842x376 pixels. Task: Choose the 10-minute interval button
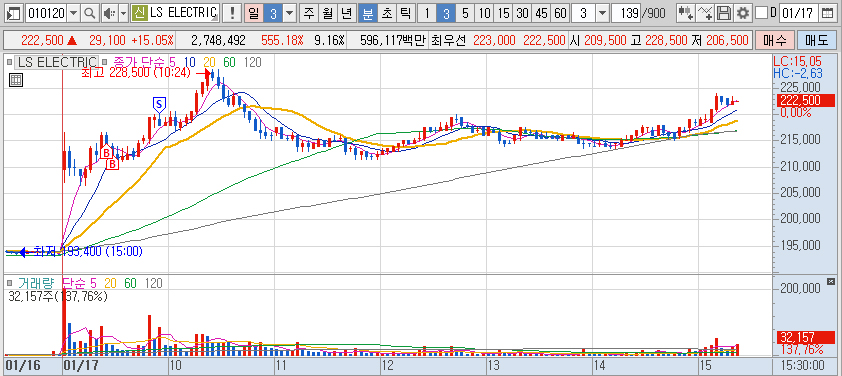484,13
